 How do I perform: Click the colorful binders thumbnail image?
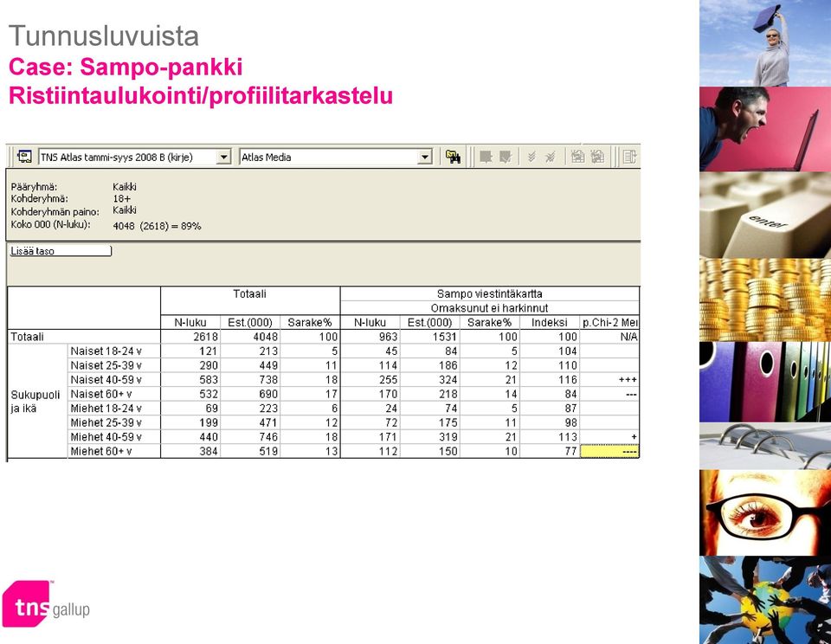tap(765, 382)
